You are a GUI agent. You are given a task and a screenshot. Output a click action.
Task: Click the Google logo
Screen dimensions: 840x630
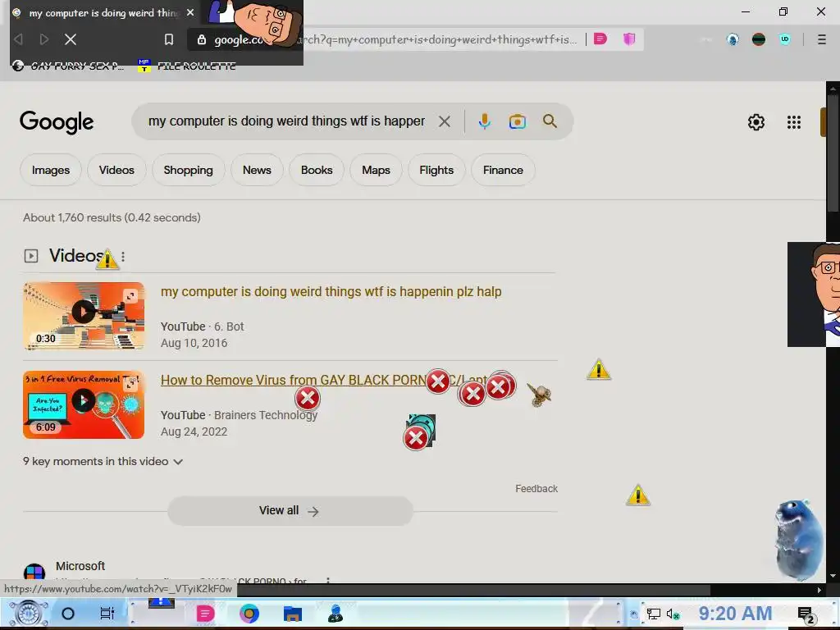coord(57,122)
